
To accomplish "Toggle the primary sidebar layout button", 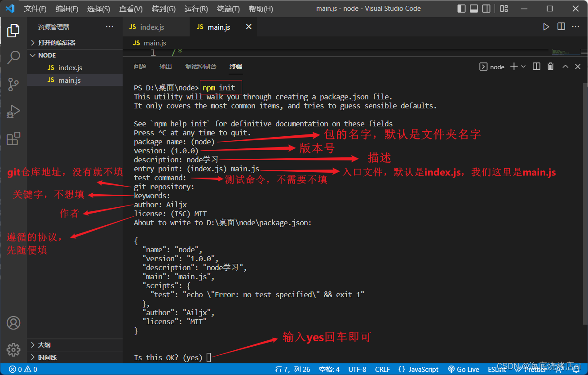I will click(x=461, y=9).
